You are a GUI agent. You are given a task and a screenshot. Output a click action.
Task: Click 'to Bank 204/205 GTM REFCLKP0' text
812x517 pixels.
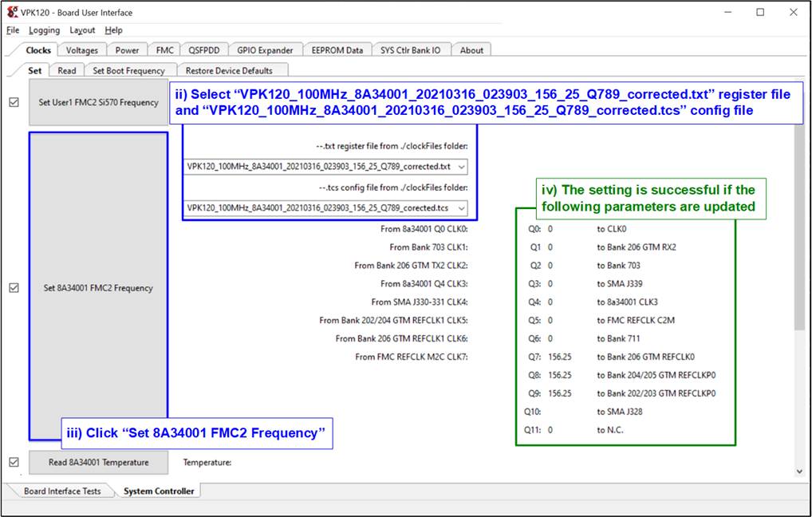[x=656, y=375]
